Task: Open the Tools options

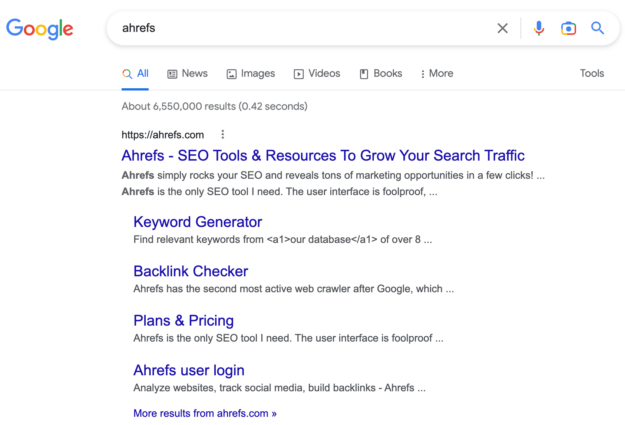Action: [592, 74]
